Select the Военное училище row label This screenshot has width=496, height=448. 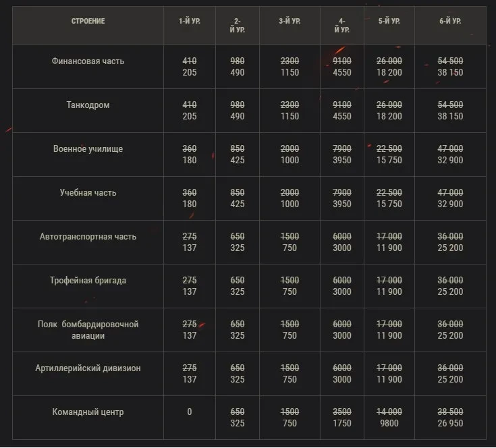pos(88,148)
